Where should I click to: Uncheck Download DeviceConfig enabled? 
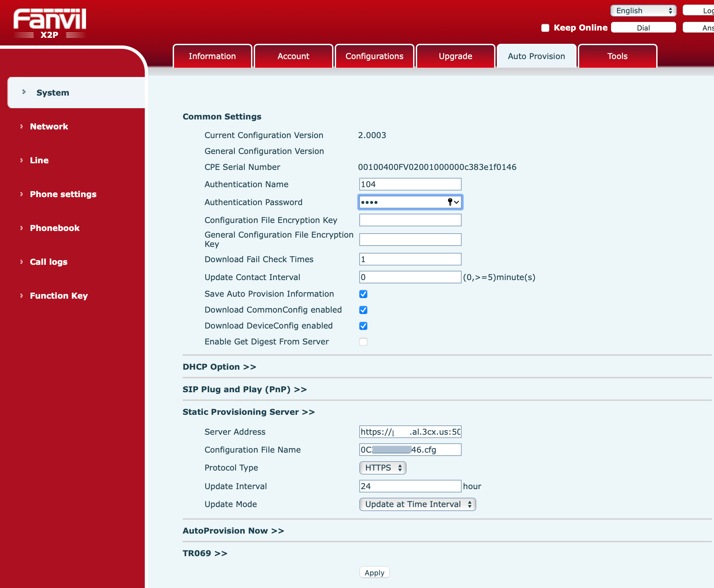click(363, 326)
